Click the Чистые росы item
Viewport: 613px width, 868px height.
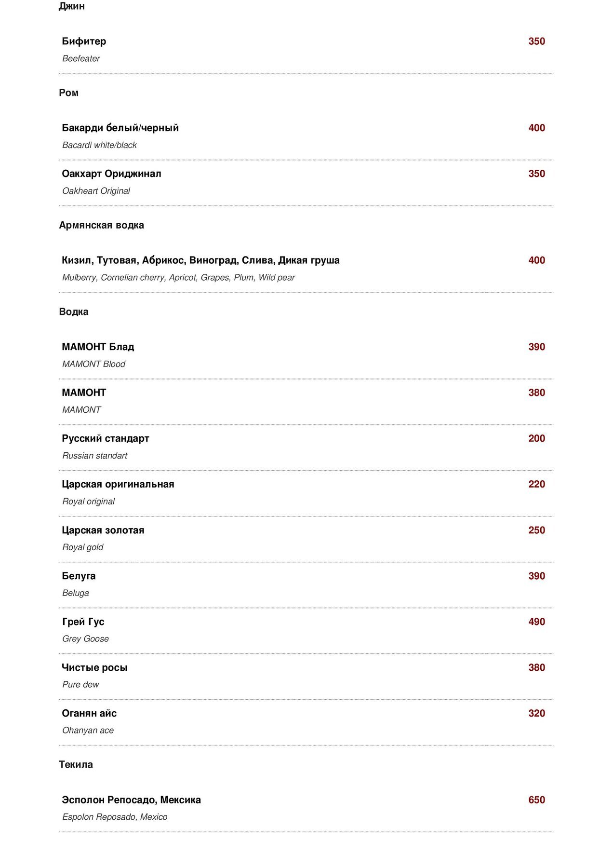click(x=94, y=667)
